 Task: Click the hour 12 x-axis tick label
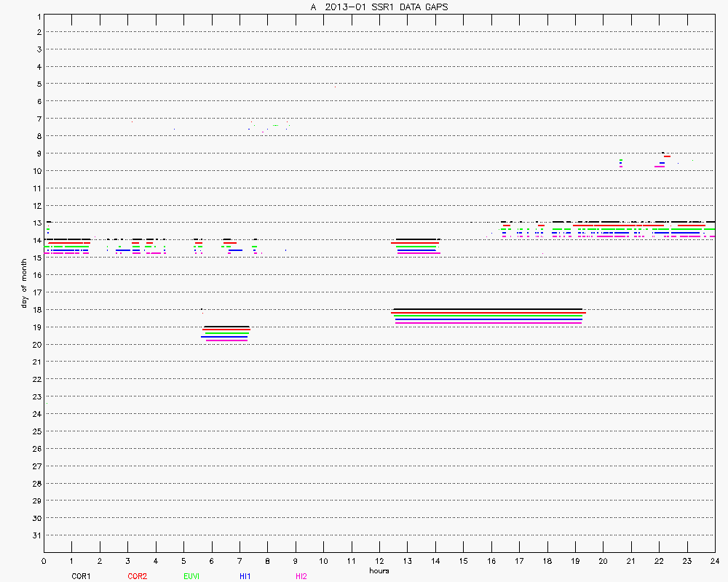pyautogui.click(x=379, y=561)
